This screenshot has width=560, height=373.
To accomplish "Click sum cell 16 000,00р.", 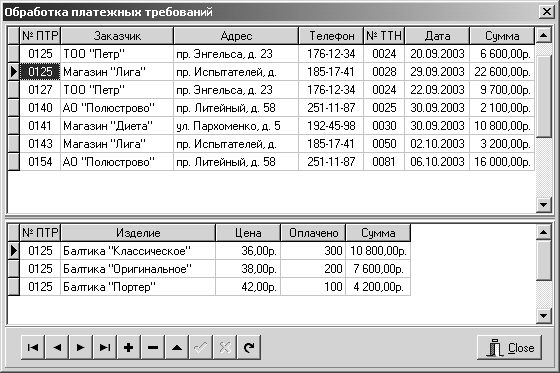I will click(502, 162).
